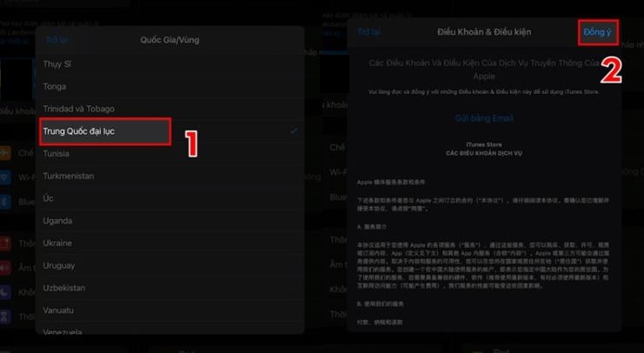The height and width of the screenshot is (353, 644).
Task: Choose Tonga from the region list
Action: 169,86
